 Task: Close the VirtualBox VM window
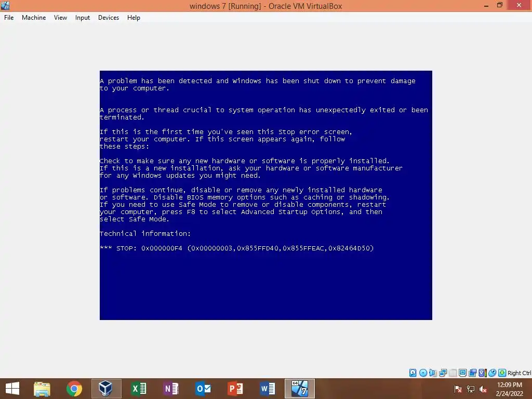[x=519, y=5]
